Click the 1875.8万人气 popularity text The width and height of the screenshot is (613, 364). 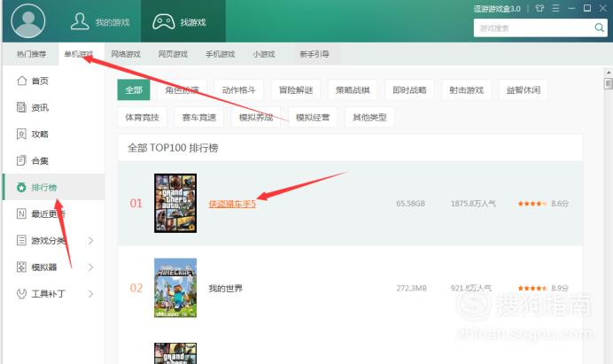tap(473, 204)
